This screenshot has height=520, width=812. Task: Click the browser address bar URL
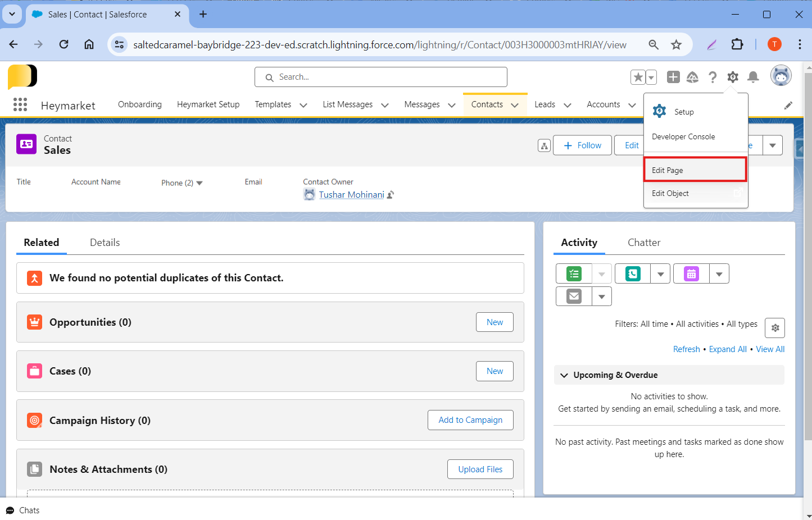click(x=380, y=45)
